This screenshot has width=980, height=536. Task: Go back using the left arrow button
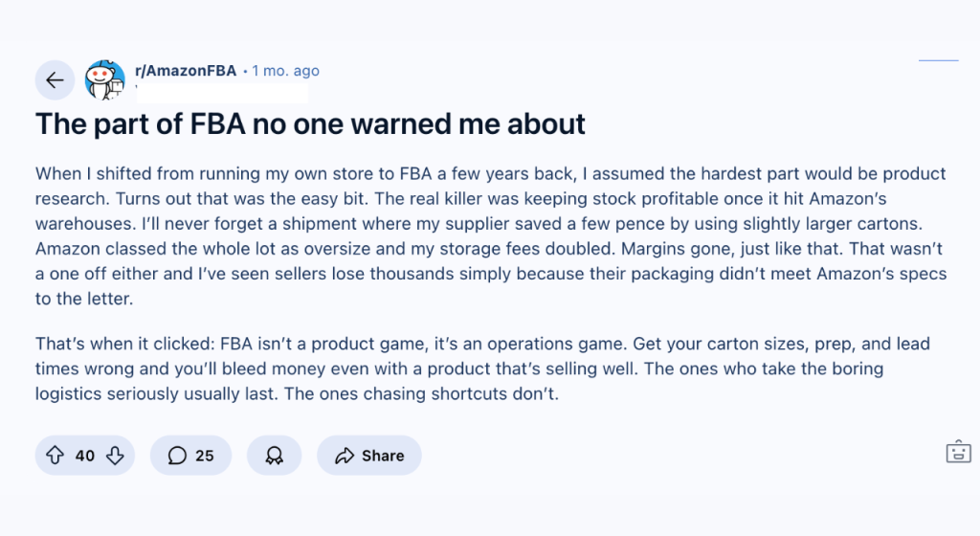tap(55, 80)
